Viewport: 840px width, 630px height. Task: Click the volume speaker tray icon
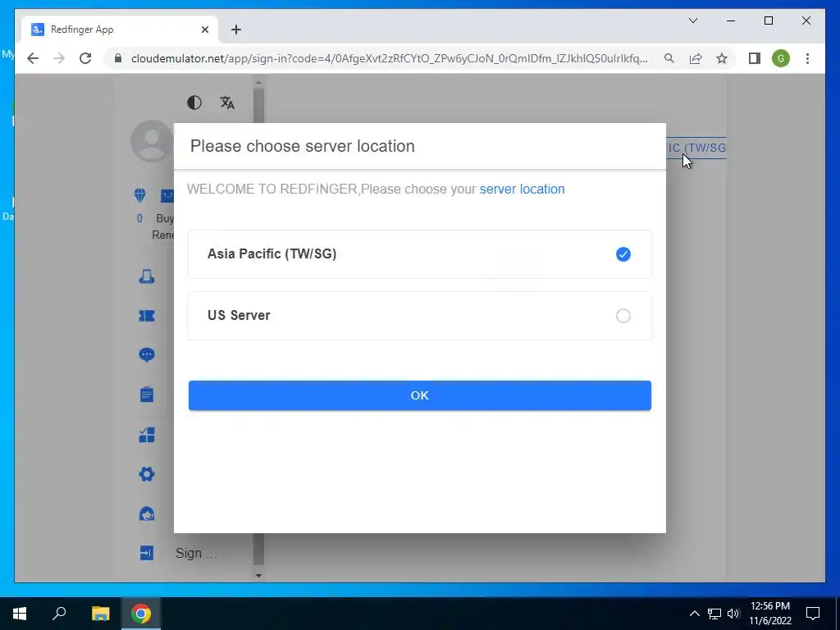pyautogui.click(x=733, y=614)
